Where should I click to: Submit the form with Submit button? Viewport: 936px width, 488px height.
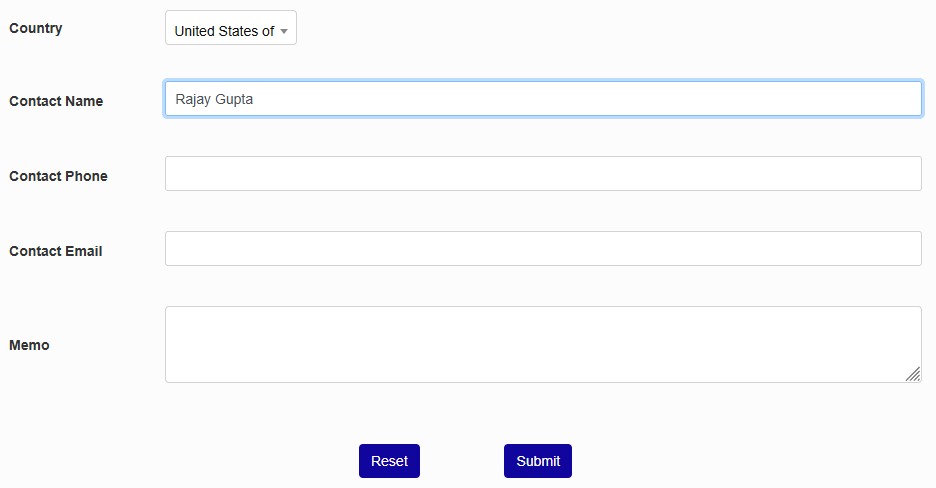point(538,461)
